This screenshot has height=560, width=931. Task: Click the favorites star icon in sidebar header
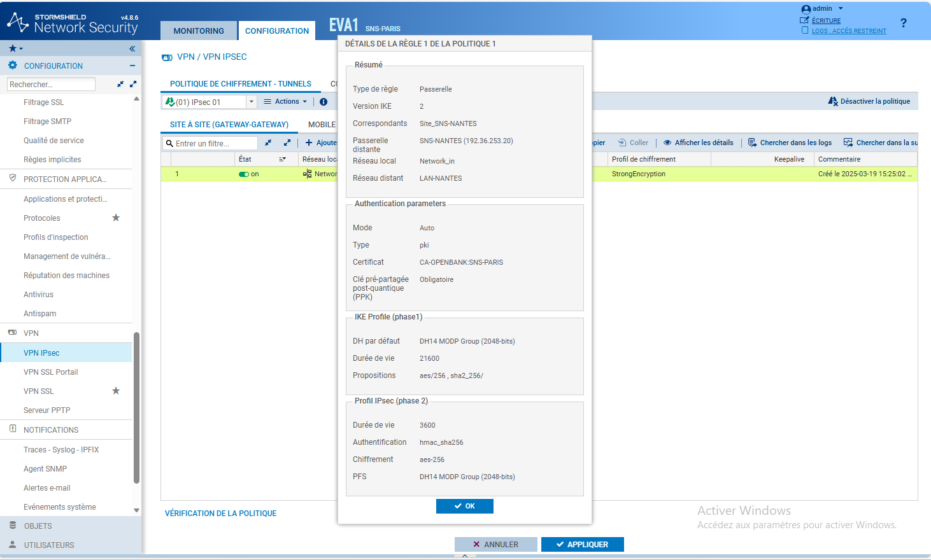pyautogui.click(x=13, y=48)
